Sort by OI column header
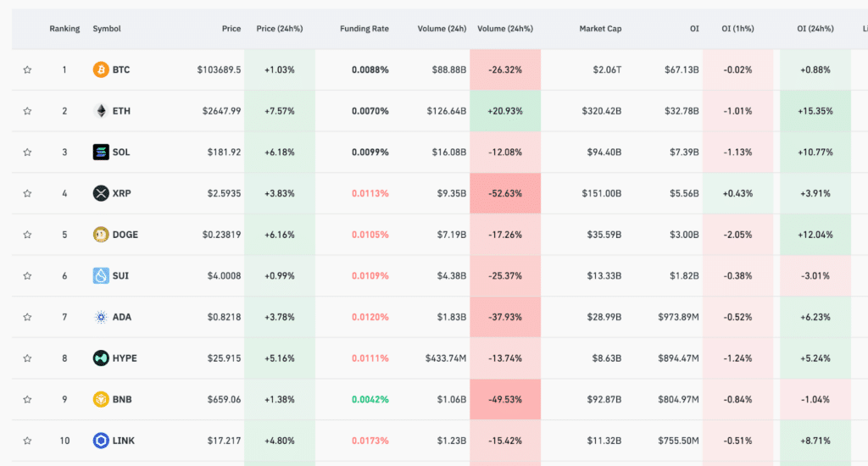Viewport: 868px width, 466px height. pos(694,29)
